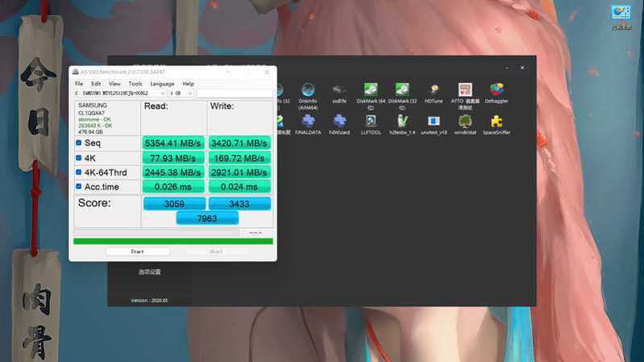Click the 476.94 GB capacity text
The image size is (644, 362).
pyautogui.click(x=90, y=132)
